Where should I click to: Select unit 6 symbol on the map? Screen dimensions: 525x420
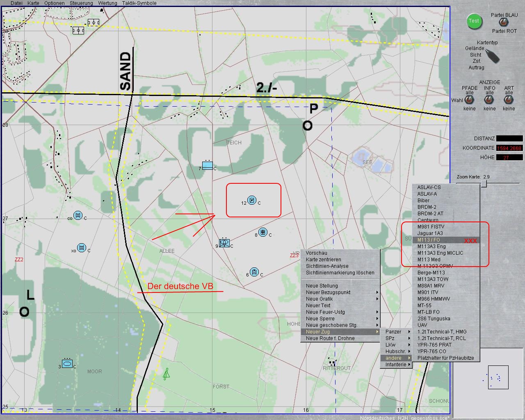(x=254, y=272)
